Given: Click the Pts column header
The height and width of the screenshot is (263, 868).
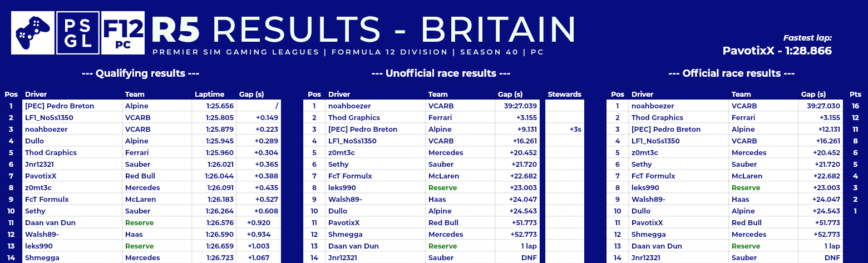Looking at the screenshot, I should (855, 95).
